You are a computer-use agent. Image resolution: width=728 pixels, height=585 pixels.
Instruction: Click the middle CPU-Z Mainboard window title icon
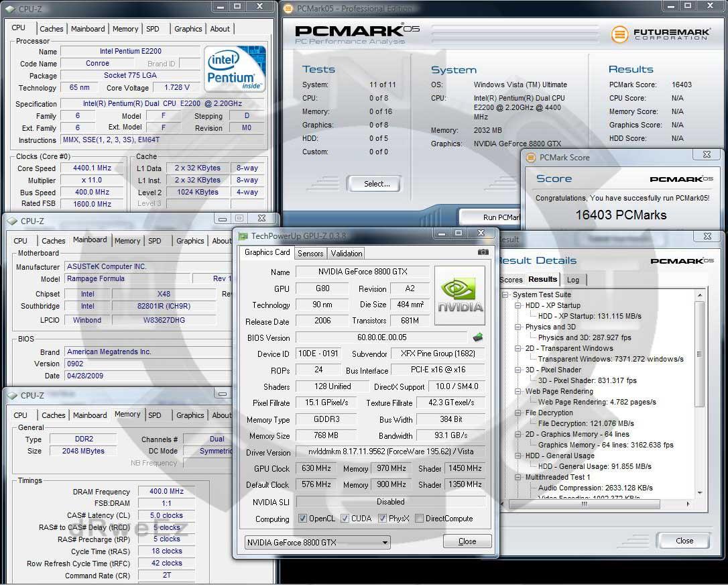(13, 221)
